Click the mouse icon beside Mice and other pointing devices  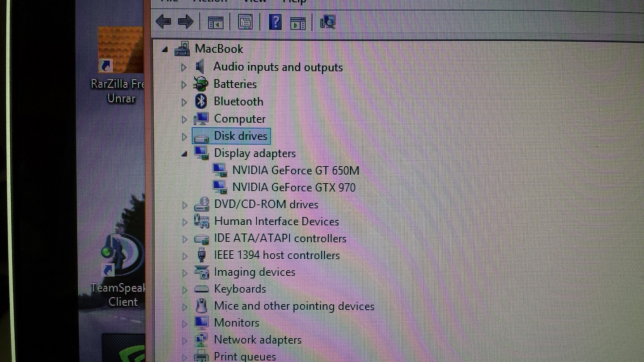tap(202, 306)
